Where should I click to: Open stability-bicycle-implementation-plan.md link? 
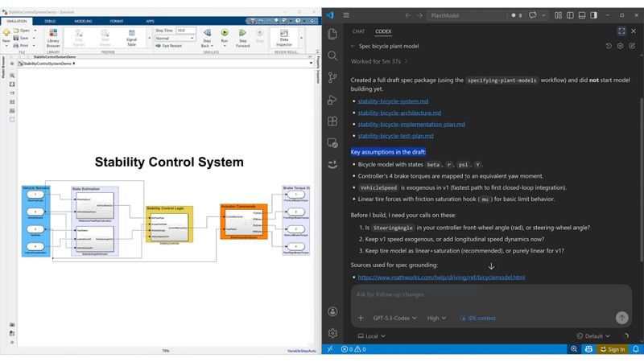[x=411, y=125]
